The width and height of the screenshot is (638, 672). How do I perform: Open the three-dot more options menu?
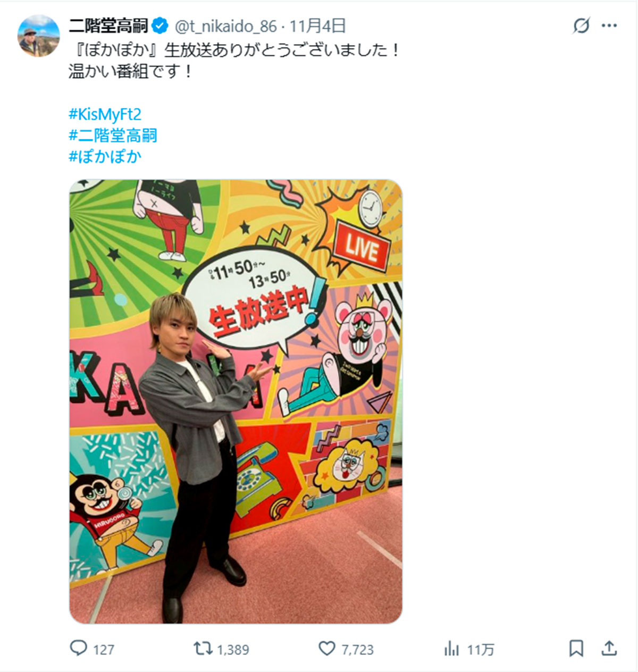click(x=609, y=26)
